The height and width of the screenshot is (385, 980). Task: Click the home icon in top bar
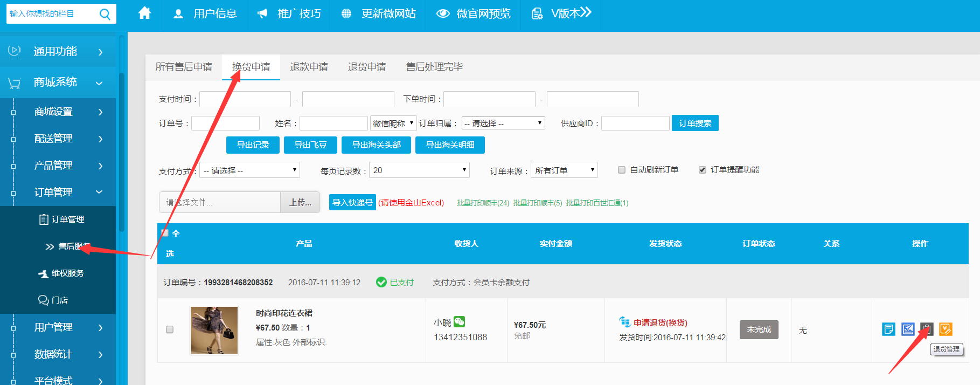[144, 13]
